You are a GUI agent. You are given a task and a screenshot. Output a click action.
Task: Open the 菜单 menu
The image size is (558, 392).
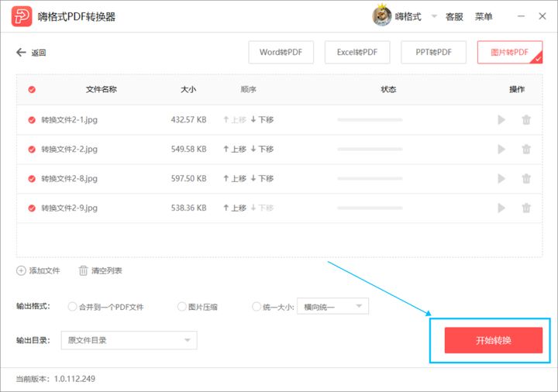coord(484,17)
